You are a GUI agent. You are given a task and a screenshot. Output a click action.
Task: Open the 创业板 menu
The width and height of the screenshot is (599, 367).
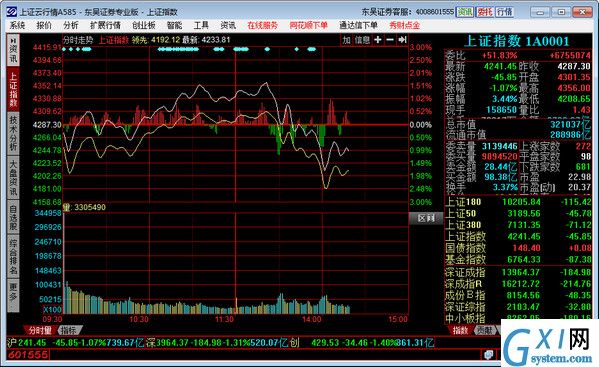click(144, 26)
